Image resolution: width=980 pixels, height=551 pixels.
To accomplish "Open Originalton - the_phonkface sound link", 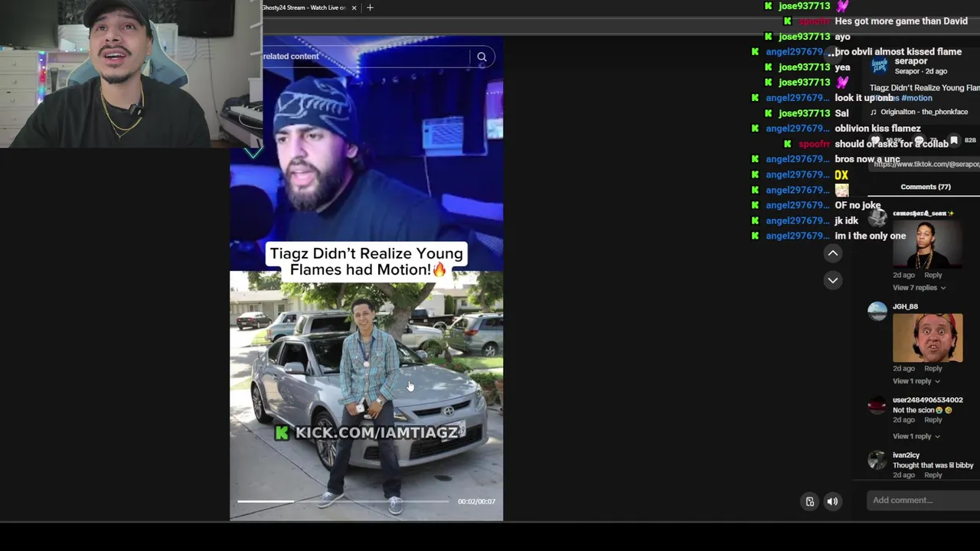I will click(923, 112).
